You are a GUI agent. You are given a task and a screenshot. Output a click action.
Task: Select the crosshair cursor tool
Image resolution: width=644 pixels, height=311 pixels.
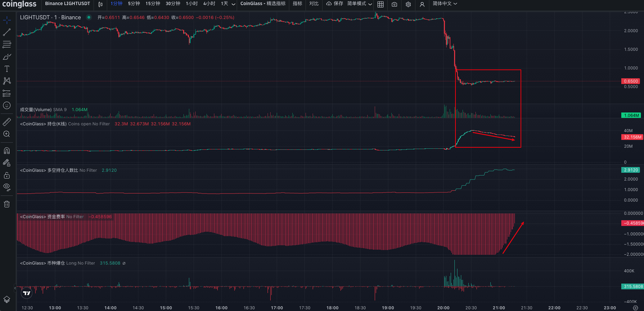point(7,19)
